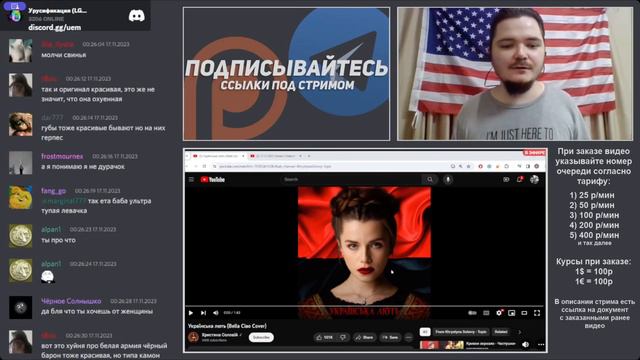The width and height of the screenshot is (640, 360).
Task: Click message 'ты про что'
Action: (58, 240)
